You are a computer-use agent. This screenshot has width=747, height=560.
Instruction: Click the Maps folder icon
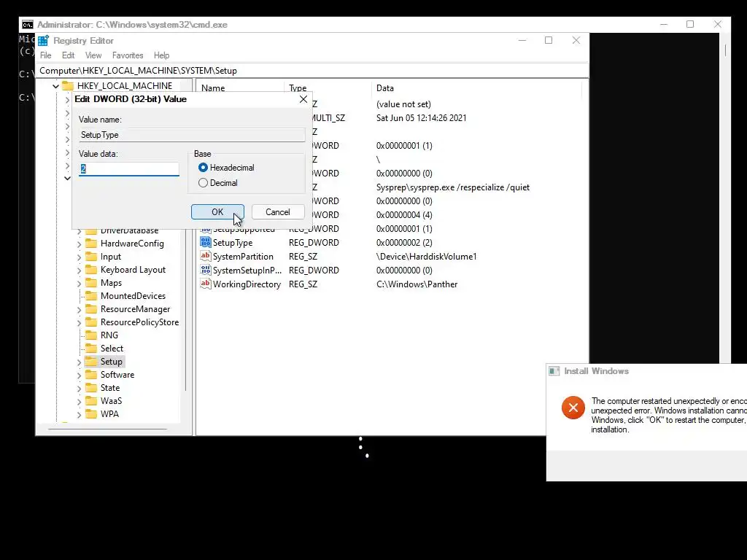tap(91, 283)
